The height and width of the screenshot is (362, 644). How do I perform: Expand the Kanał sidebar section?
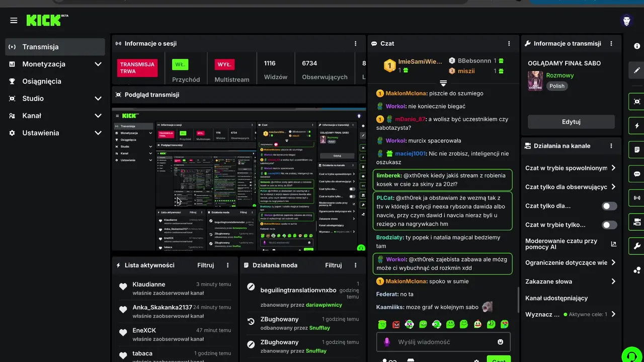point(98,116)
